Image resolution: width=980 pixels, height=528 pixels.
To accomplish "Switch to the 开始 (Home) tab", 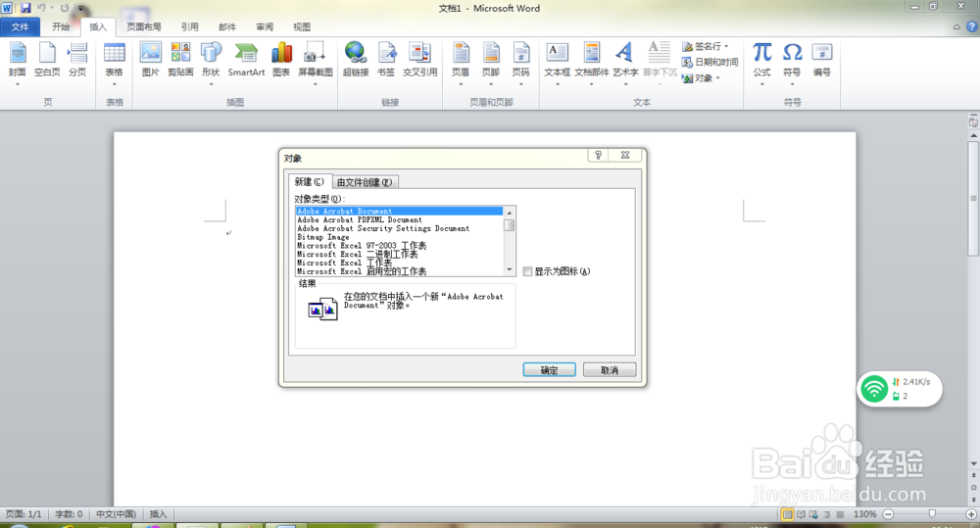I will (61, 26).
